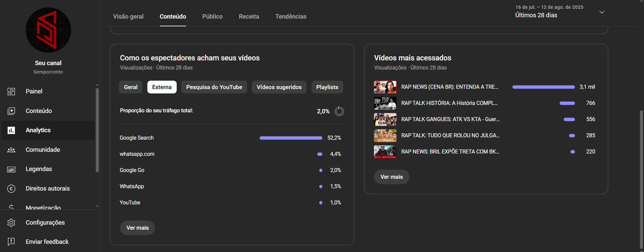Click the 766 views value

point(590,103)
